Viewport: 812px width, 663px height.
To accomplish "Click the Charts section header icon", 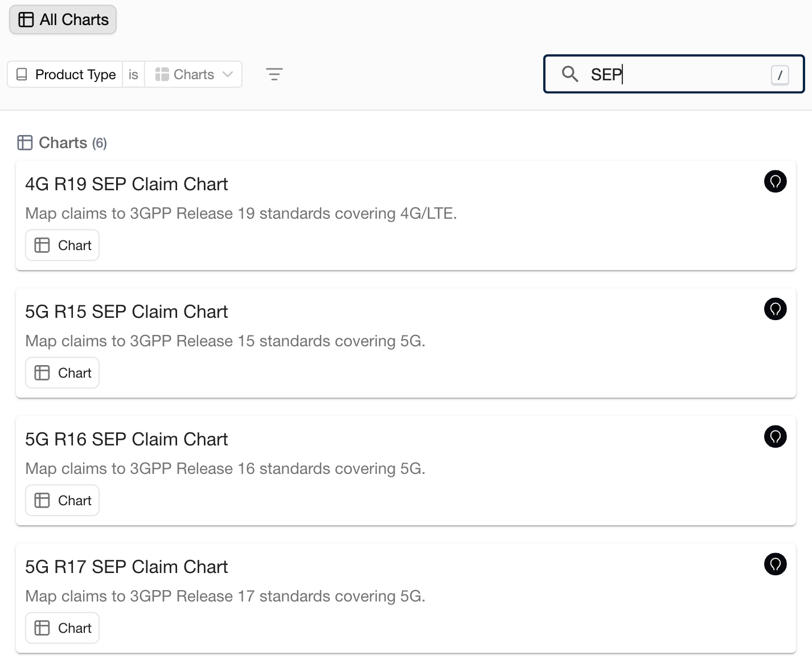I will pyautogui.click(x=25, y=142).
